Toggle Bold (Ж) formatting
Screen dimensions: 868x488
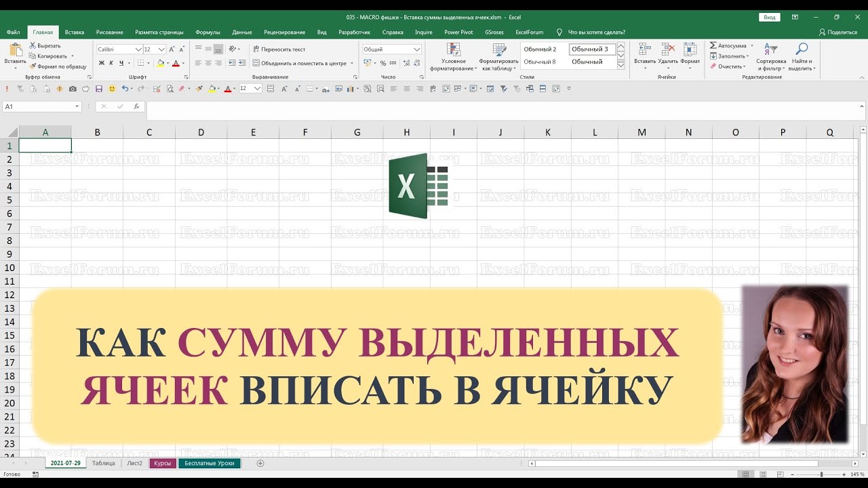[x=102, y=63]
